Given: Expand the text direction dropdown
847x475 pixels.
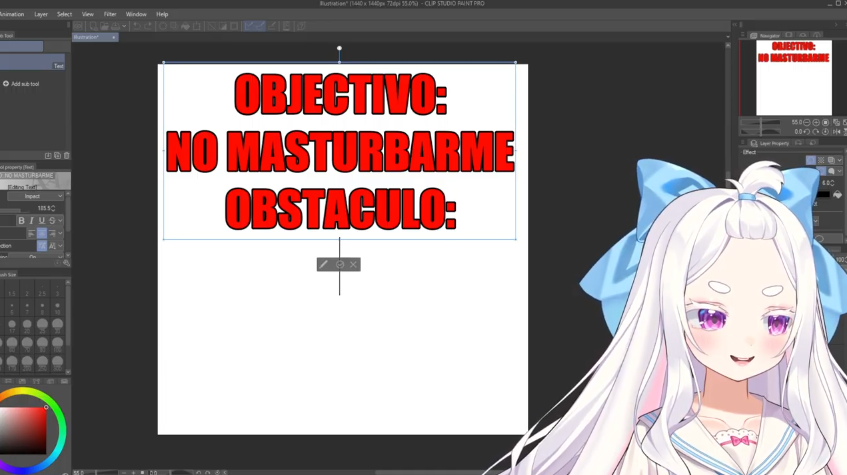Looking at the screenshot, I should (x=60, y=246).
